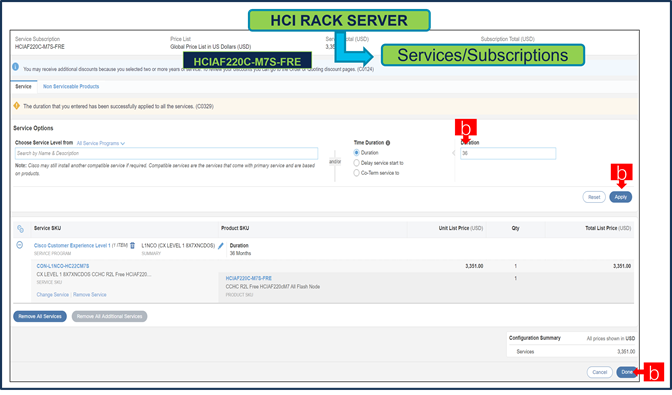Screen dimensions: 672x395
Task: Open the All Service Programs dropdown
Action: tap(101, 143)
